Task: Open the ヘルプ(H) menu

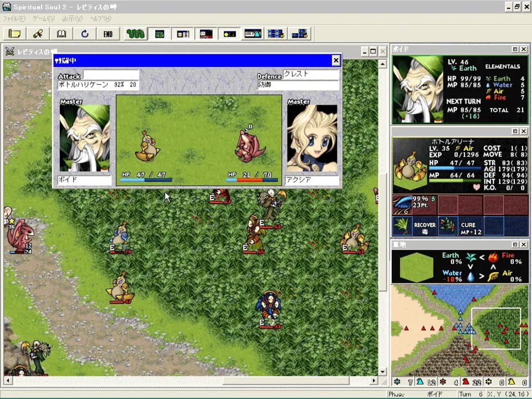Action: (100, 18)
